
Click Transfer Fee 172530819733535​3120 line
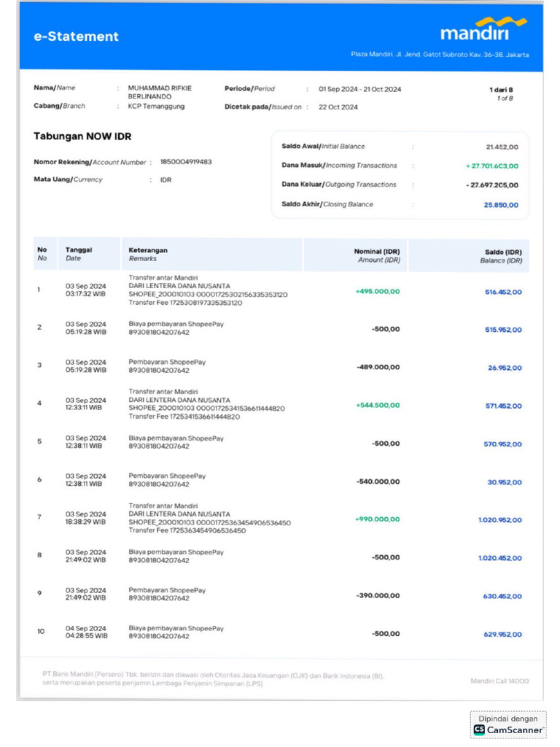(185, 303)
